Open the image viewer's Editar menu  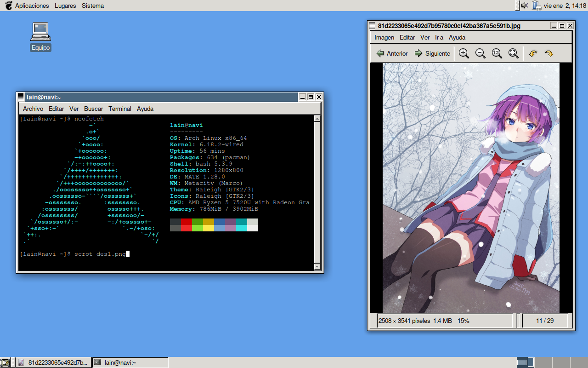[407, 37]
